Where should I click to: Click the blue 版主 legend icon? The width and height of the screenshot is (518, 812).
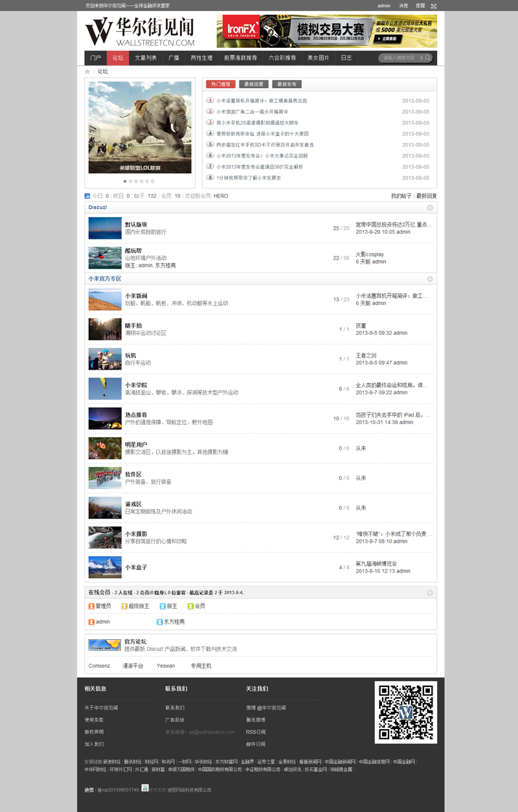point(163,606)
